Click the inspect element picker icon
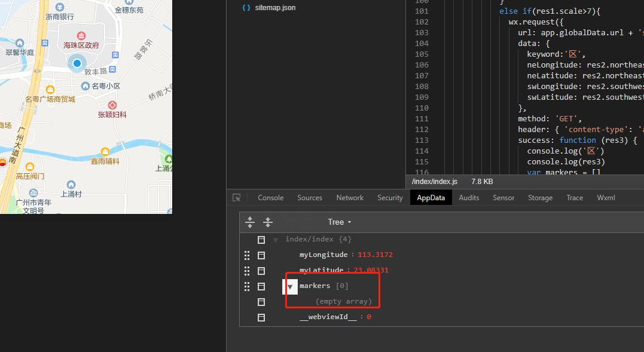 (237, 198)
